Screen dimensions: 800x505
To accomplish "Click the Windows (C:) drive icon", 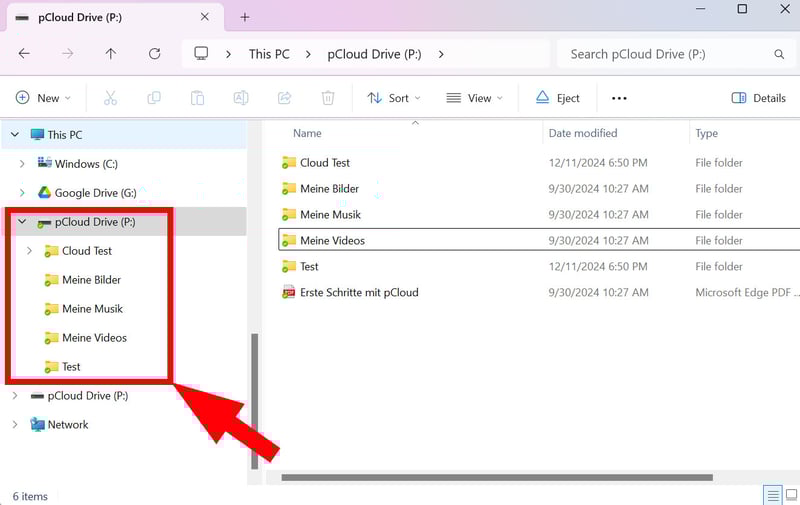I will click(44, 163).
